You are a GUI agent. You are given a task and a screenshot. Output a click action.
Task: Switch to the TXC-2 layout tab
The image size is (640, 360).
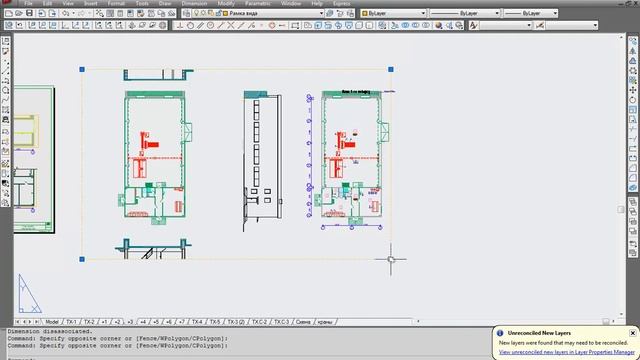259,322
